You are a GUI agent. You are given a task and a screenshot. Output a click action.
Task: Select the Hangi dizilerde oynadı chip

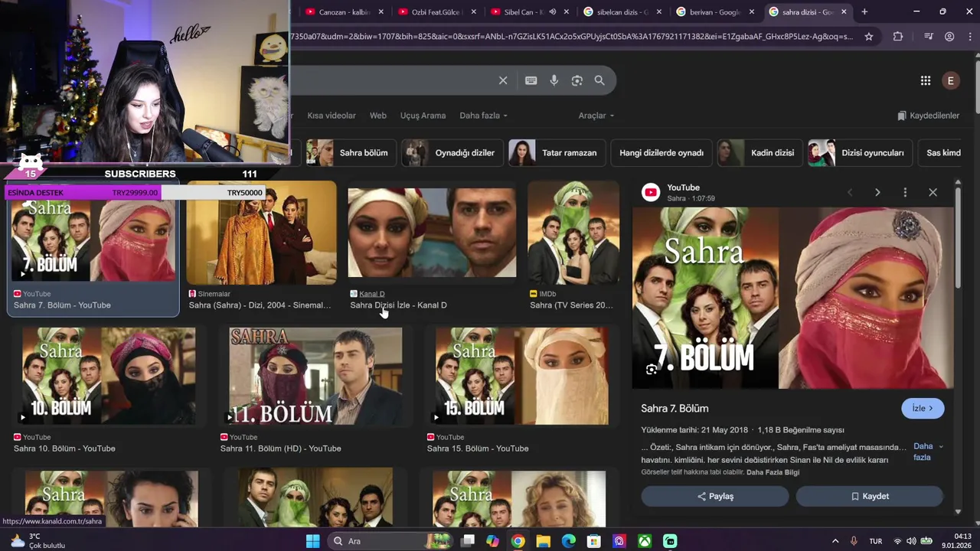[661, 152]
